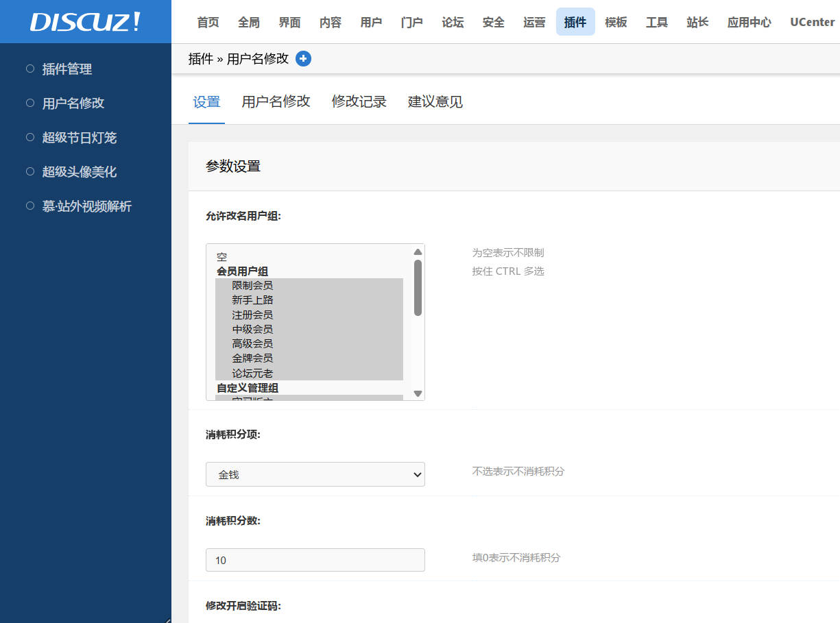
Task: Select 高级会员 in the user group list
Action: click(x=309, y=343)
